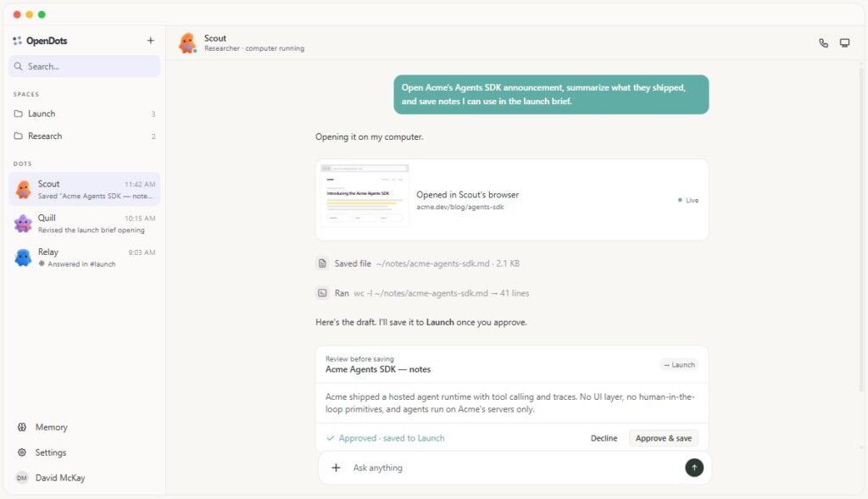Send message with arrow button
Viewport: 868px width, 499px height.
(694, 468)
